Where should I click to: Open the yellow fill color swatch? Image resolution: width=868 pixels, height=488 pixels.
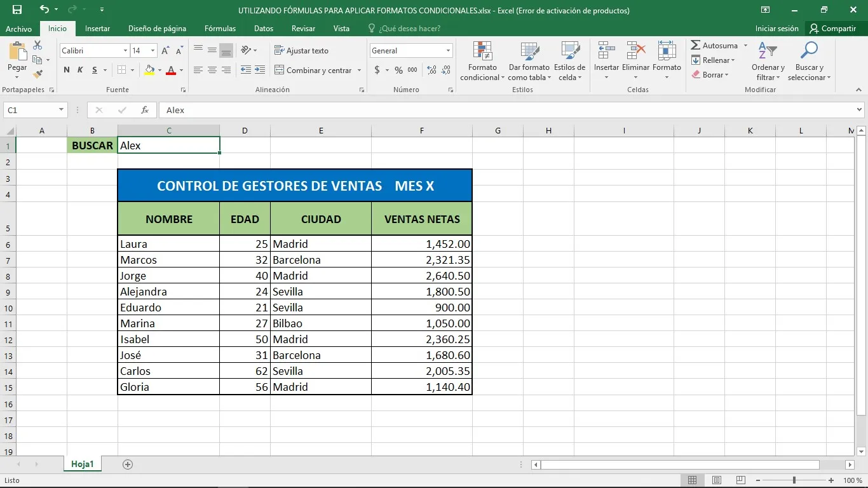(x=149, y=71)
